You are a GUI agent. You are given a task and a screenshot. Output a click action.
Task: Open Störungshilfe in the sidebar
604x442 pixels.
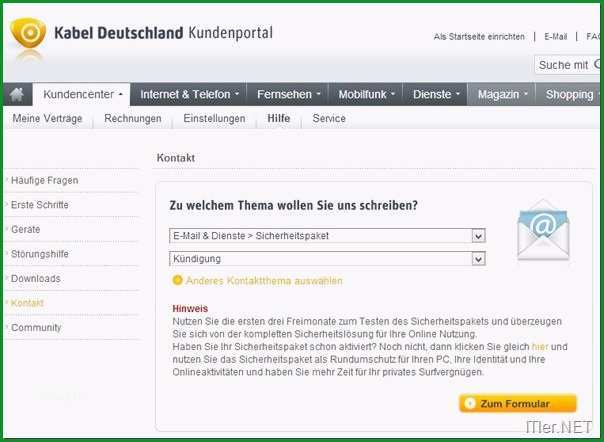40,254
